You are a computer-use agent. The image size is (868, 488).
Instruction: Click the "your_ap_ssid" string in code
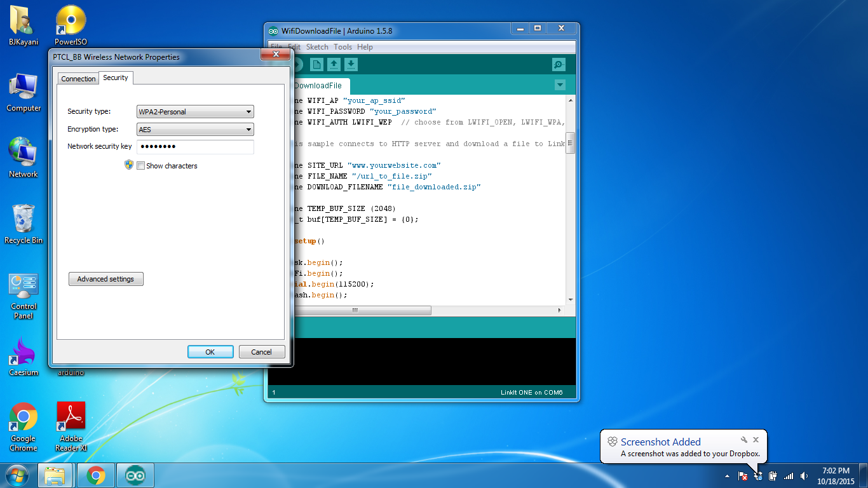click(374, 100)
